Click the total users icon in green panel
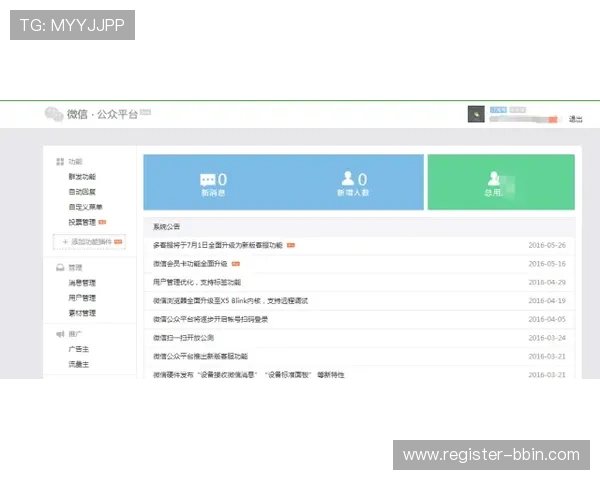600x480 pixels. (494, 178)
